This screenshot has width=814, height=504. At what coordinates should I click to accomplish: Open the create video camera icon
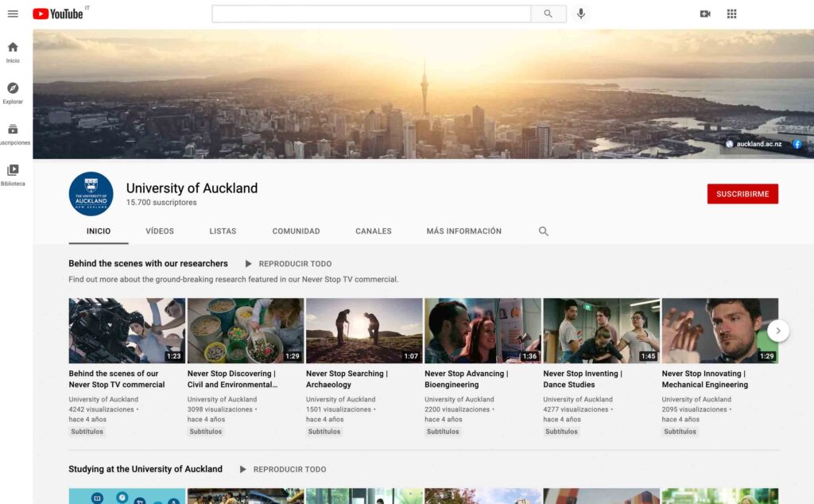[705, 14]
